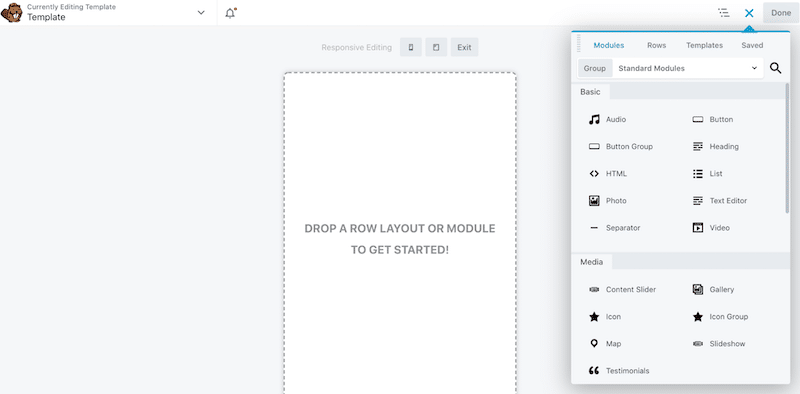Open the outline panel icon
Viewport: 800px width, 394px height.
tap(723, 13)
